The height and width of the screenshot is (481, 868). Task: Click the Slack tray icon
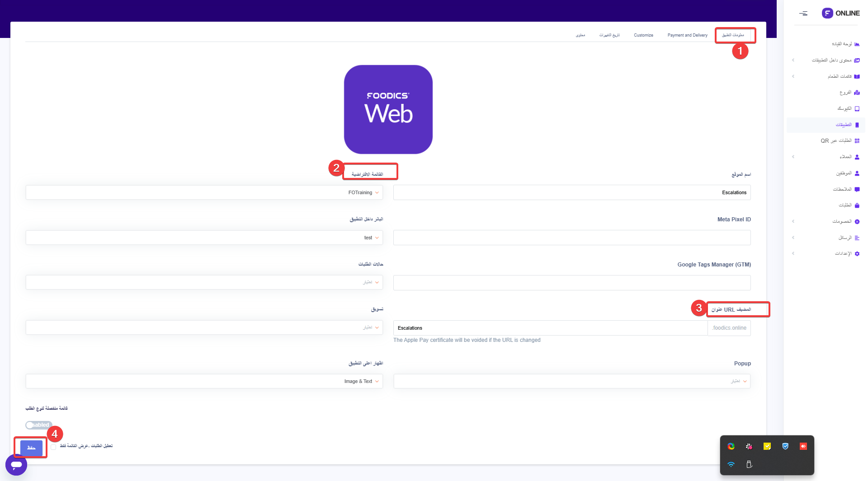point(749,446)
